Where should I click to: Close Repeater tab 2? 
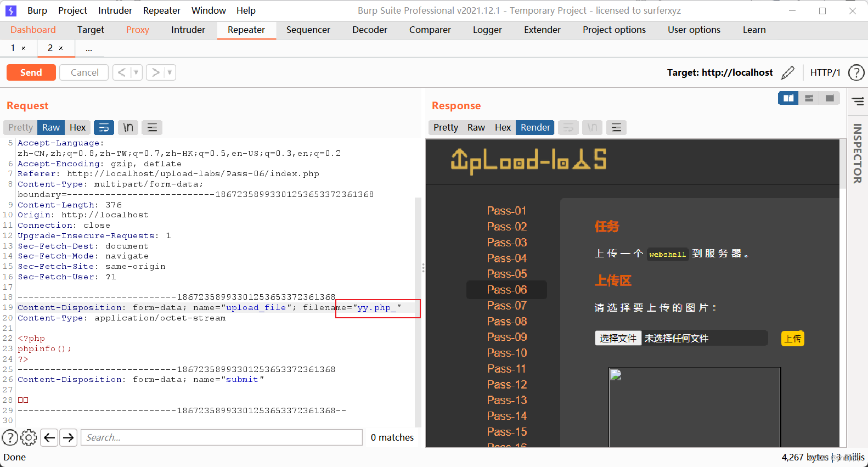point(61,48)
